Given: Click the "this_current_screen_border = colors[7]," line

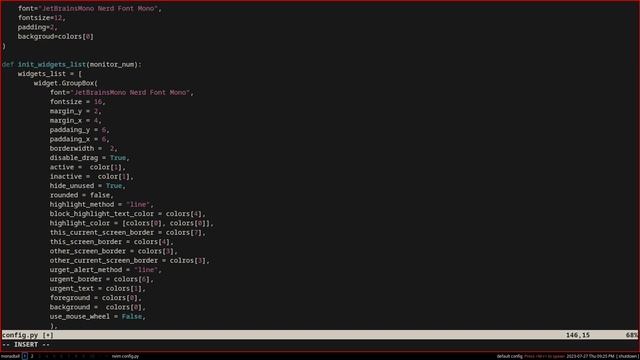Looking at the screenshot, I should point(128,233).
